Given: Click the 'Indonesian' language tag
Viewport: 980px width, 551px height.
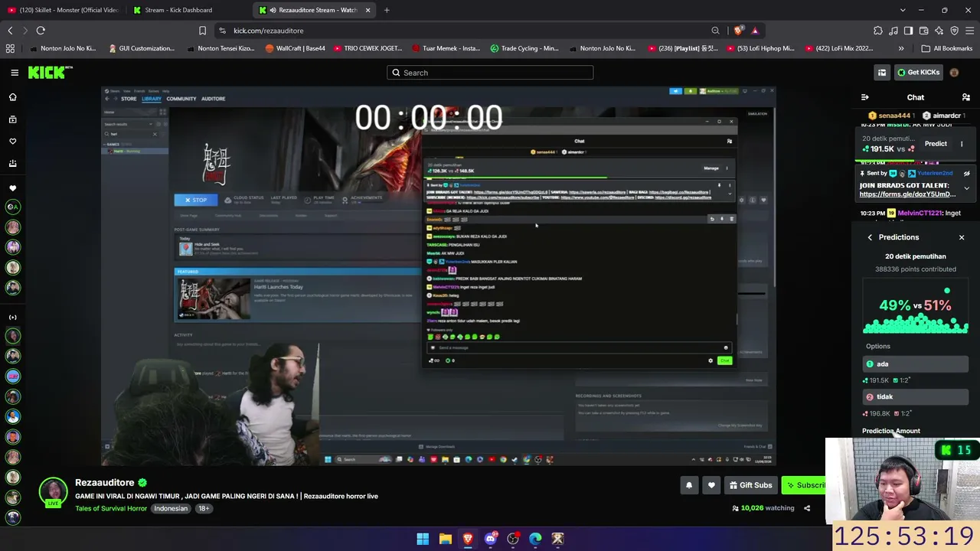Looking at the screenshot, I should click(171, 508).
